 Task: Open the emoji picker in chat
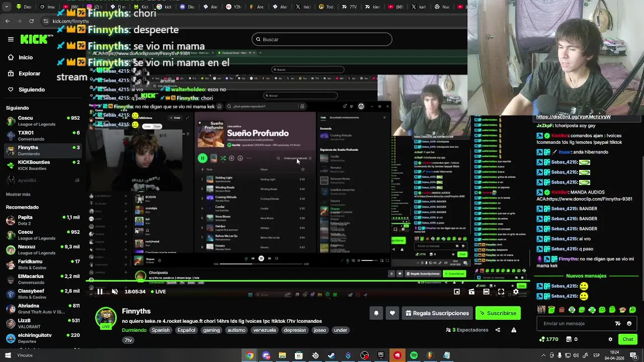tap(629, 324)
